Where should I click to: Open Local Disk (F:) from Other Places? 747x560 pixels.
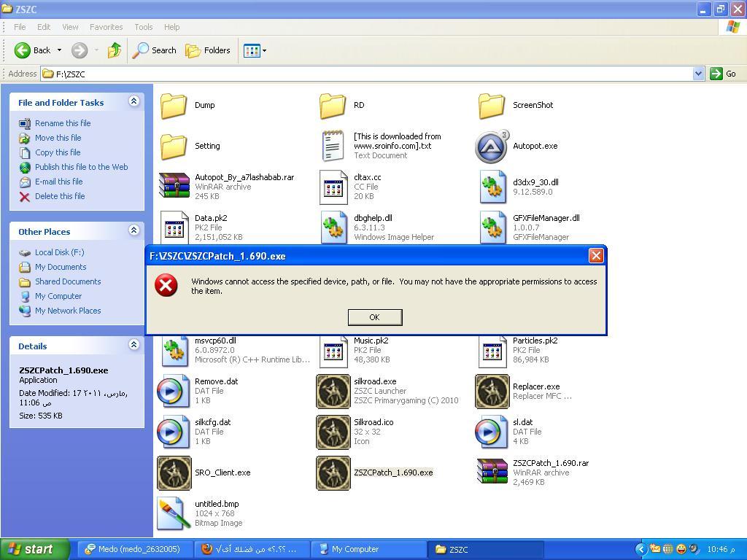[60, 252]
